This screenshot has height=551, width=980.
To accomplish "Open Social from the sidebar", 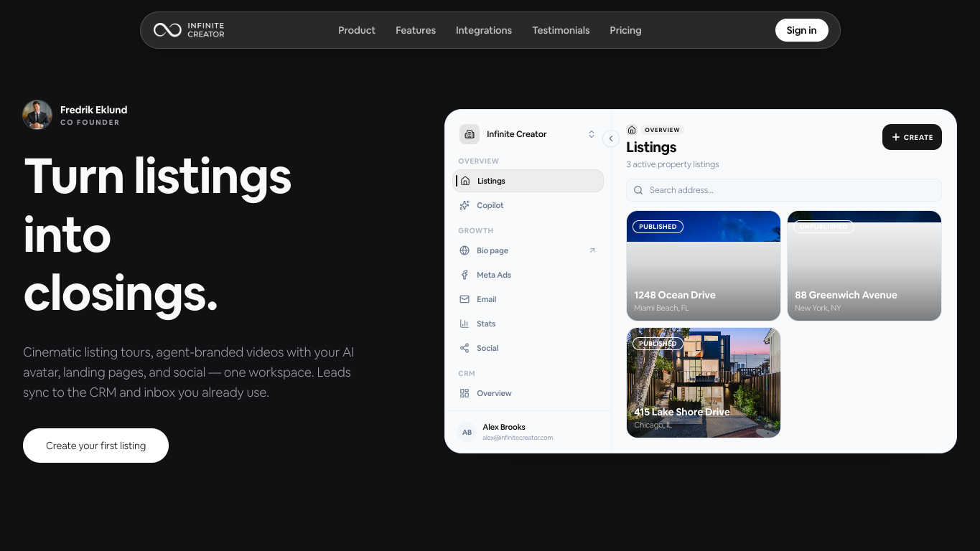I will (x=528, y=348).
